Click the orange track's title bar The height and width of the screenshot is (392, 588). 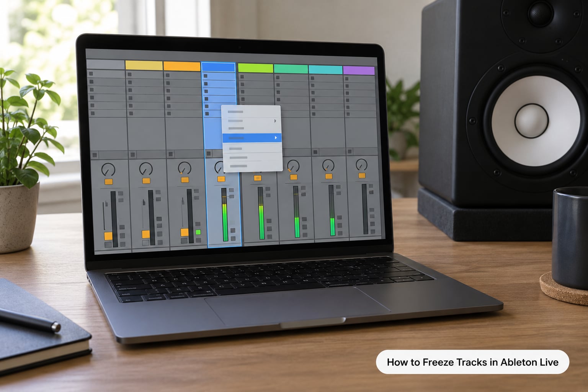182,66
